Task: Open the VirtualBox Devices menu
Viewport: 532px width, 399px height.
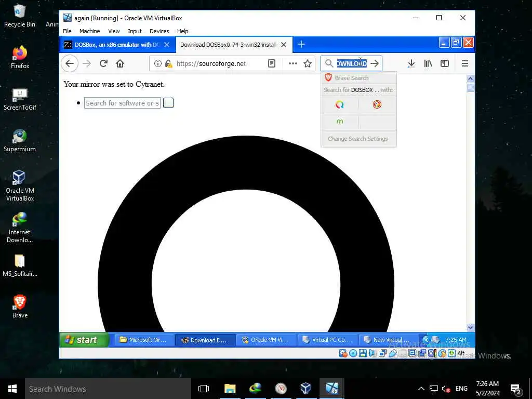Action: click(x=159, y=31)
